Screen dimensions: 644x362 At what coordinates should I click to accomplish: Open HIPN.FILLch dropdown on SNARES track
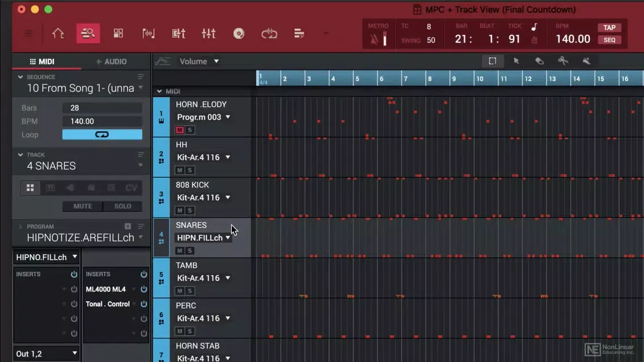tap(204, 237)
